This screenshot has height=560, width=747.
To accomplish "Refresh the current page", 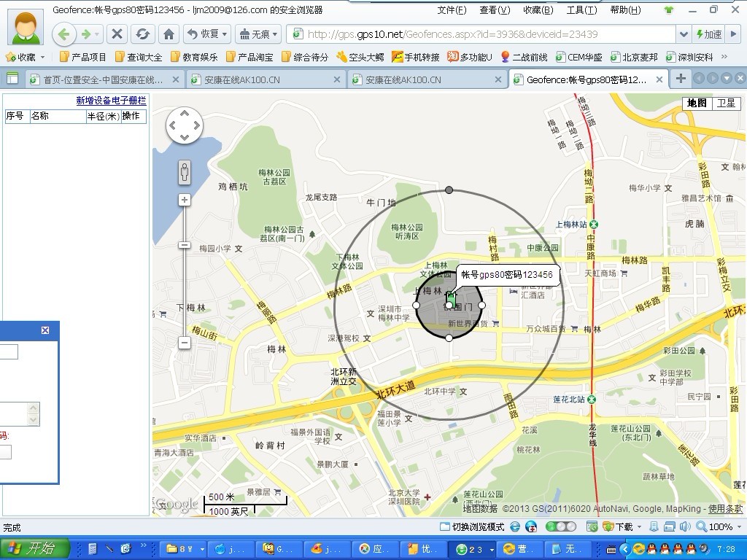I will coord(142,34).
